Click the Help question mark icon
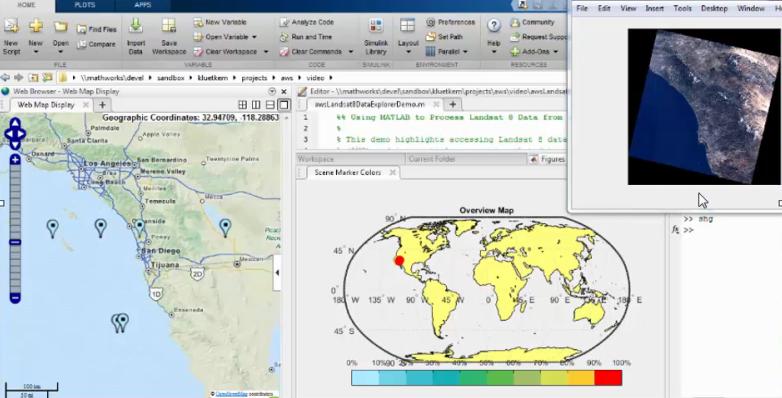The image size is (782, 398). pyautogui.click(x=493, y=26)
